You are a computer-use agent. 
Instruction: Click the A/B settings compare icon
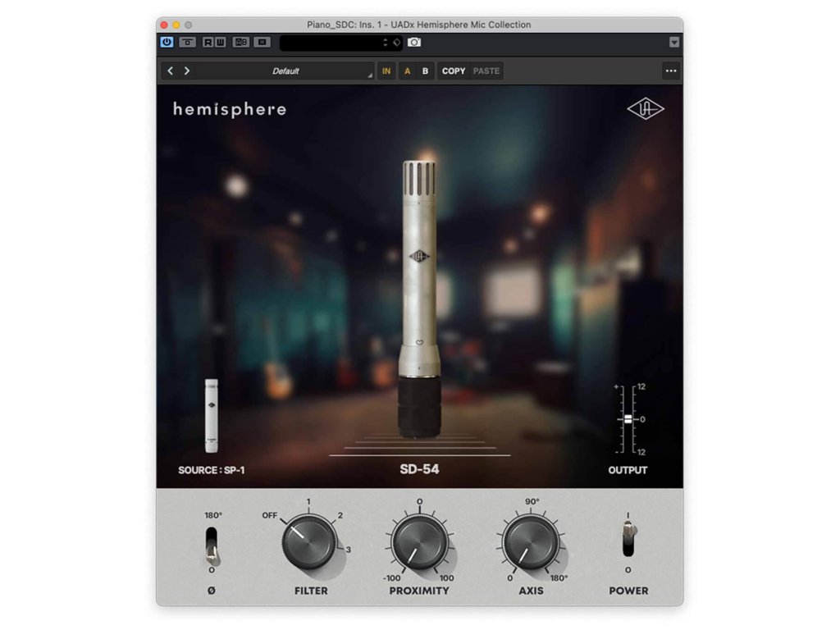click(x=241, y=42)
